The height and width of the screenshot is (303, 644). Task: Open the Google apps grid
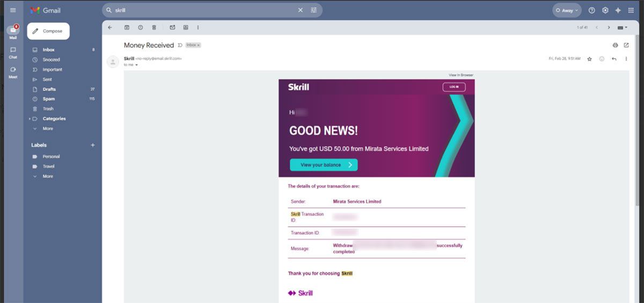click(x=631, y=10)
